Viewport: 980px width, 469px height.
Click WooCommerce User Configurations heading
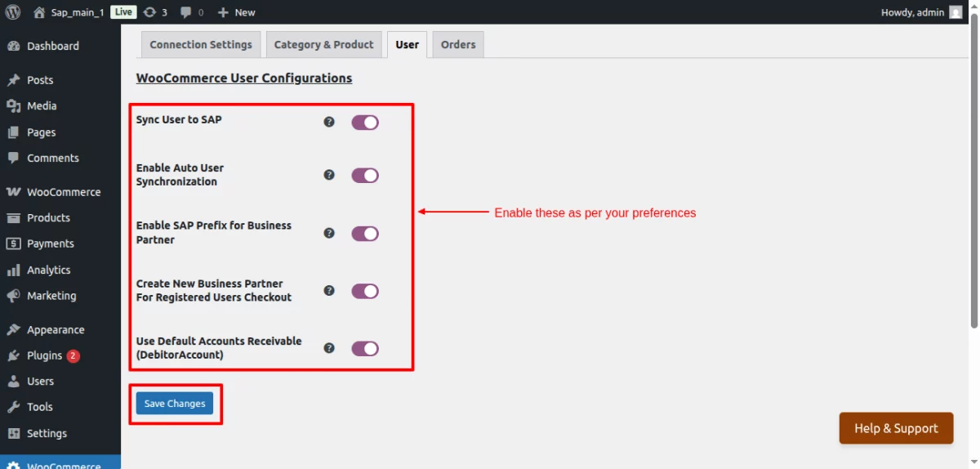coord(244,78)
